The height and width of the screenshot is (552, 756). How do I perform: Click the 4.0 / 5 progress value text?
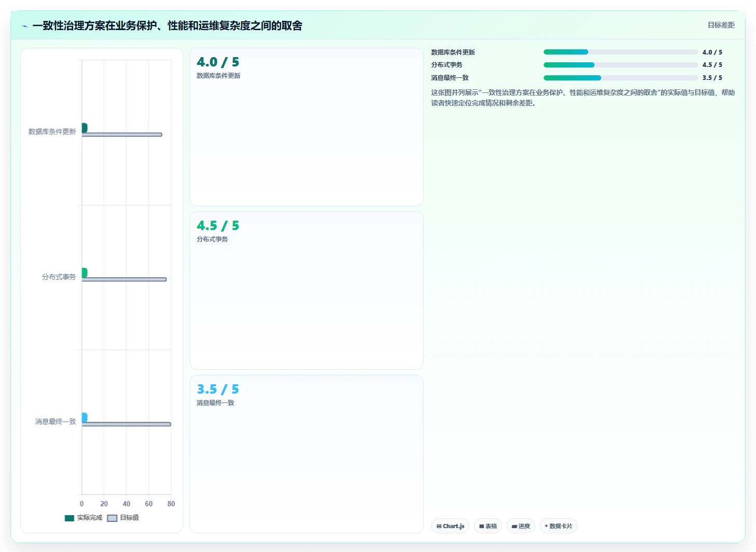click(712, 52)
